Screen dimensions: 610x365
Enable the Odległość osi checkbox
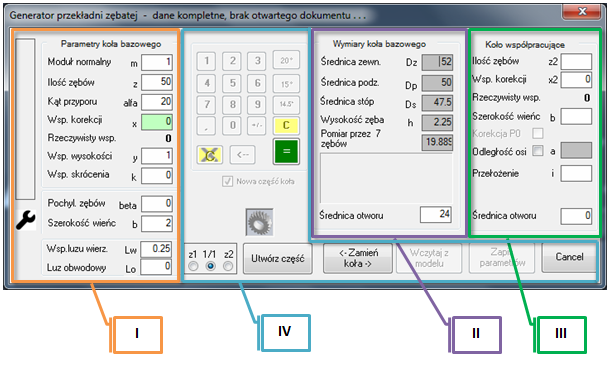(538, 150)
